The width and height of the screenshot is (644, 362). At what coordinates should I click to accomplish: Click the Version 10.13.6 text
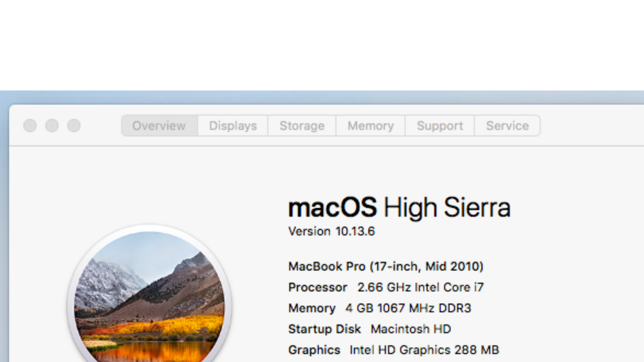(x=332, y=231)
